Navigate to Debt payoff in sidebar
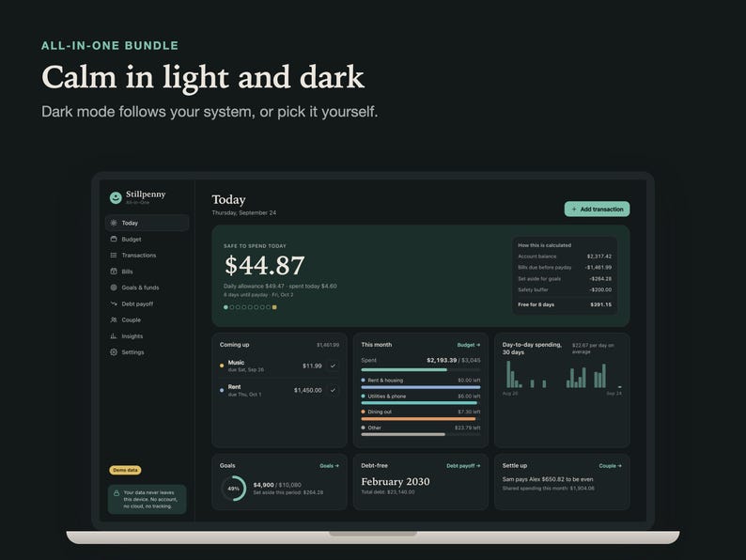 click(x=147, y=303)
